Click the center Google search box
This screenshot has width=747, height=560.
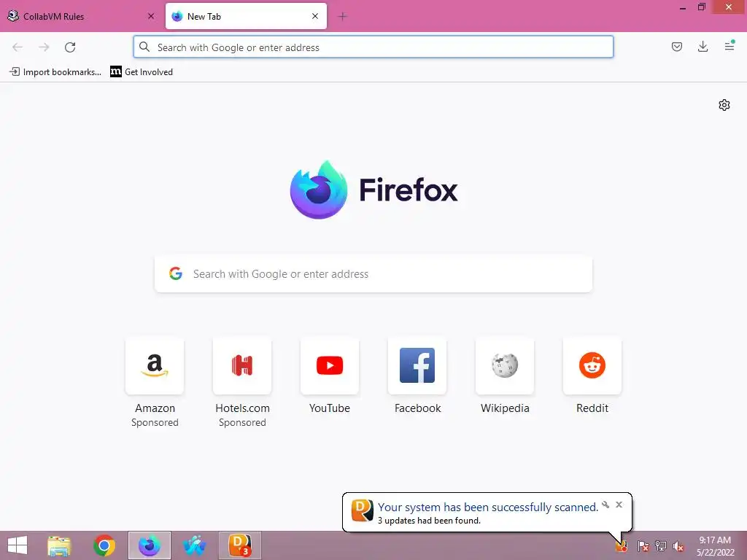[373, 274]
